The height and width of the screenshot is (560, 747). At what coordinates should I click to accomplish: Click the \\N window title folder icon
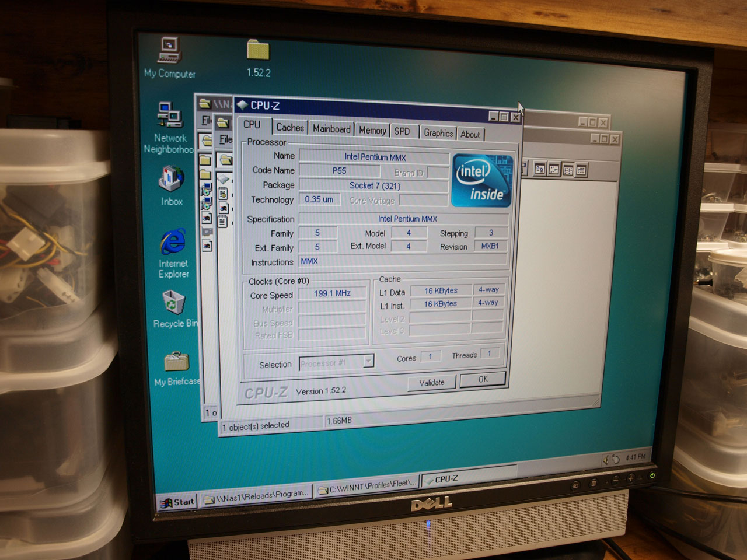click(205, 104)
